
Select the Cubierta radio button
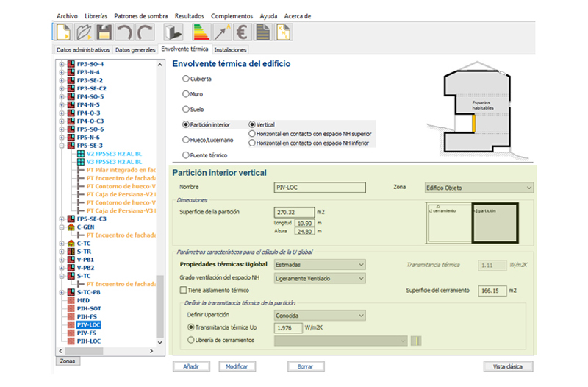point(186,79)
